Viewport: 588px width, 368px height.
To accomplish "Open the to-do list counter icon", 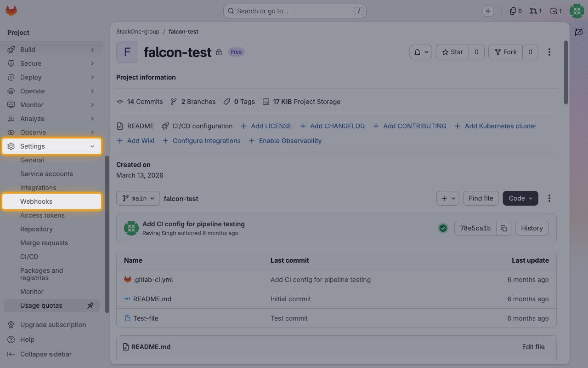I will click(x=556, y=11).
